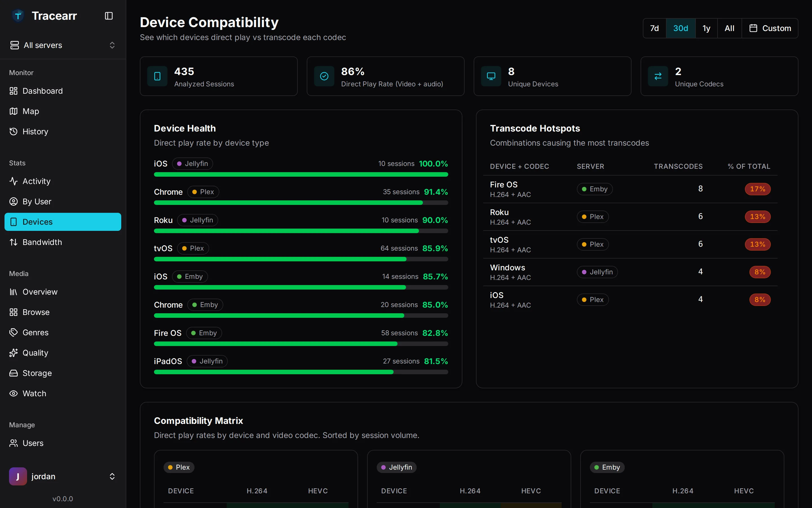Click the 64 sessions tvOS label
The image size is (812, 508).
point(399,248)
